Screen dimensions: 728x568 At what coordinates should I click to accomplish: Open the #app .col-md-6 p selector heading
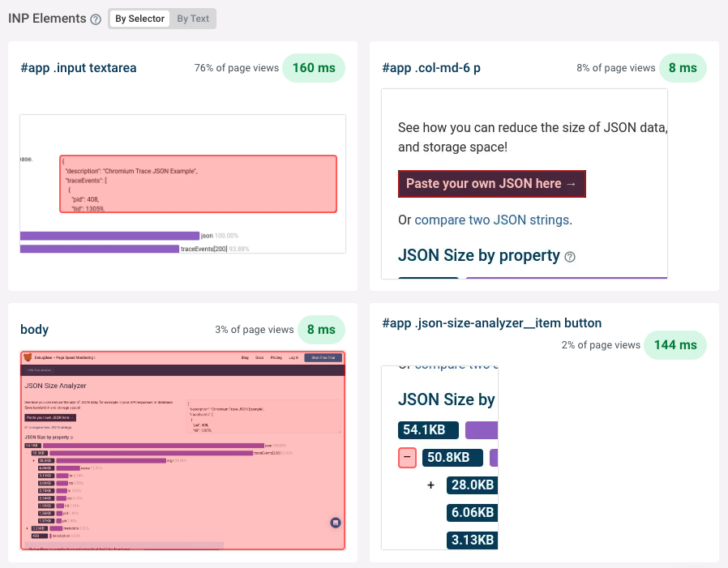click(431, 68)
